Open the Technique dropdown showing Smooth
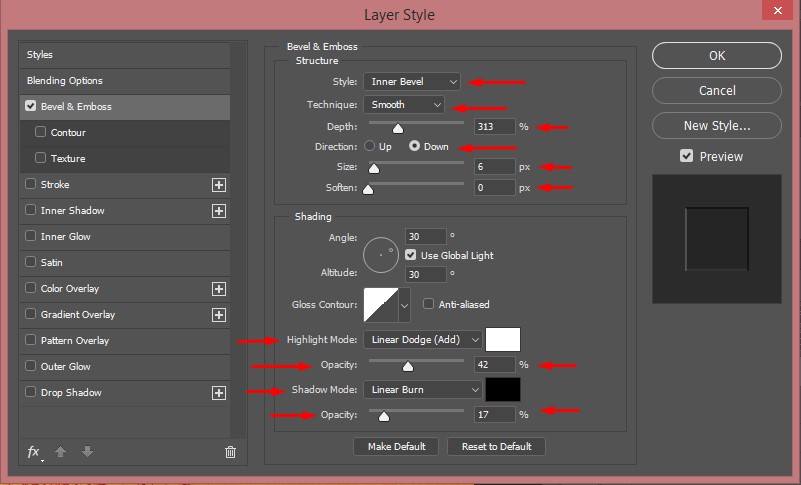The height and width of the screenshot is (485, 801). coord(404,105)
